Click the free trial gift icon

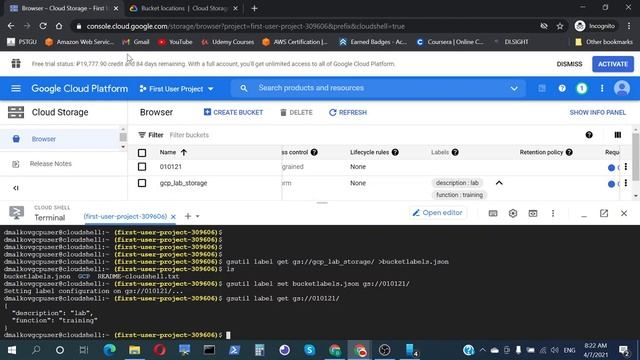coord(16,63)
